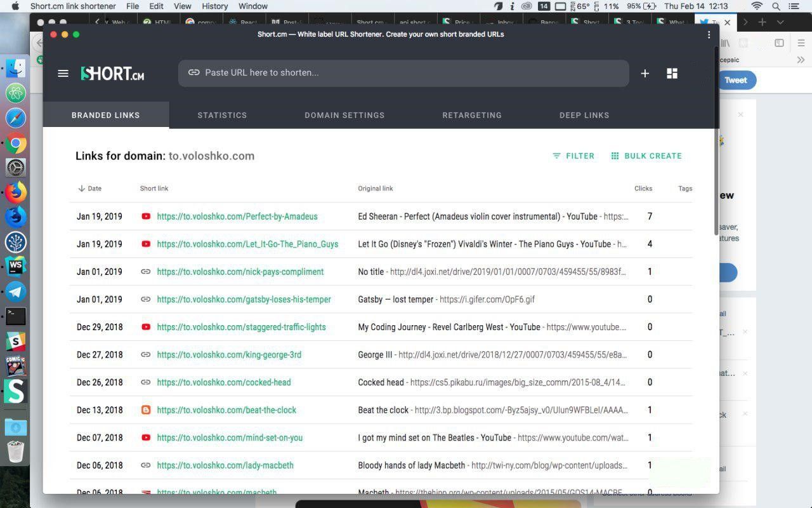Click the Gatsby — lost temper original link
Screen dimensions: 812x508
click(447, 299)
